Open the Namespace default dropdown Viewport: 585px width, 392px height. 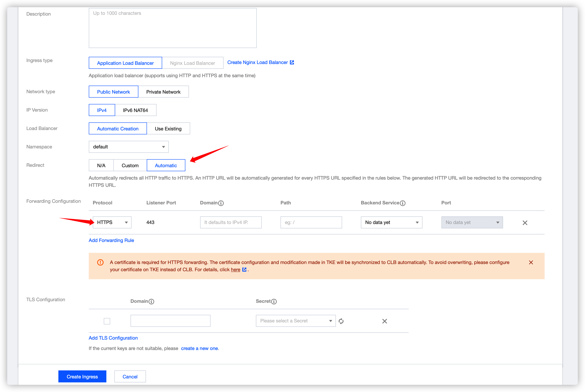[128, 147]
